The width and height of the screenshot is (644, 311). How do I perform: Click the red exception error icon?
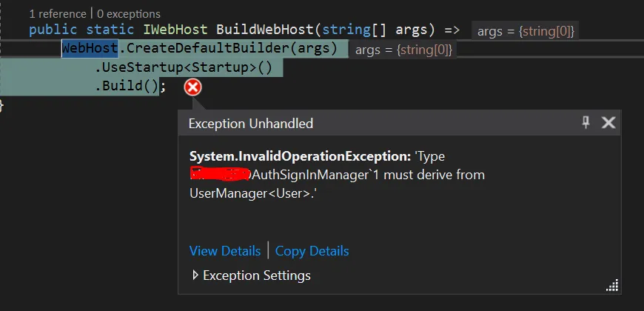[x=192, y=88]
